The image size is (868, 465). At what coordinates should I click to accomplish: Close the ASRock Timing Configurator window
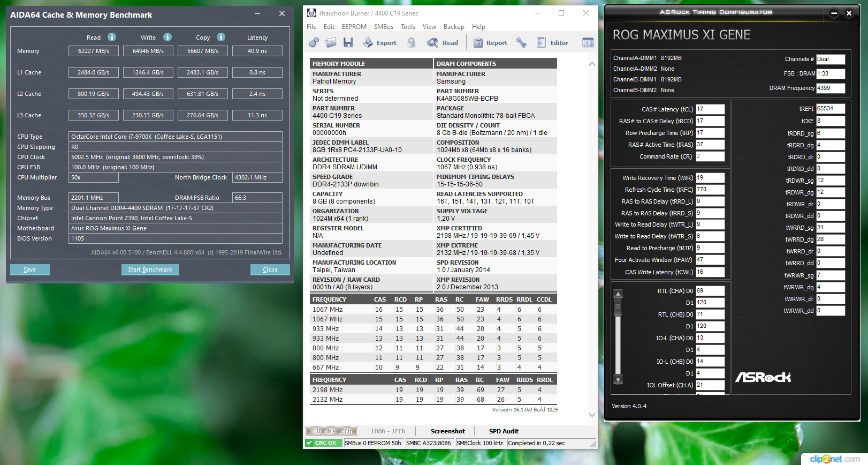coord(849,13)
